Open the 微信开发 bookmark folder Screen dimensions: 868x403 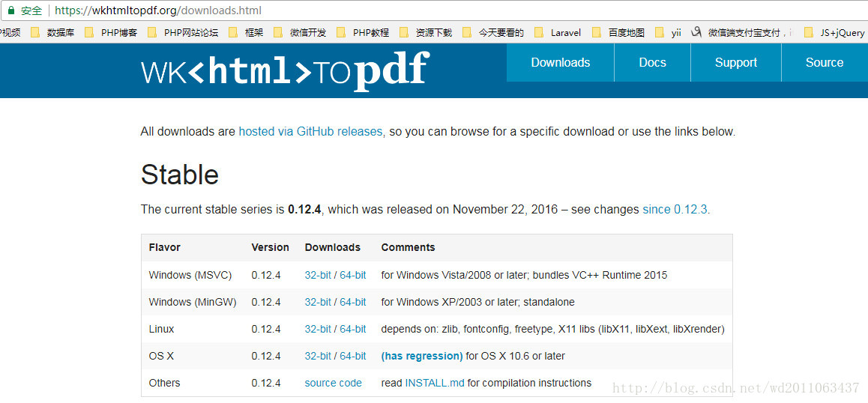pyautogui.click(x=300, y=33)
